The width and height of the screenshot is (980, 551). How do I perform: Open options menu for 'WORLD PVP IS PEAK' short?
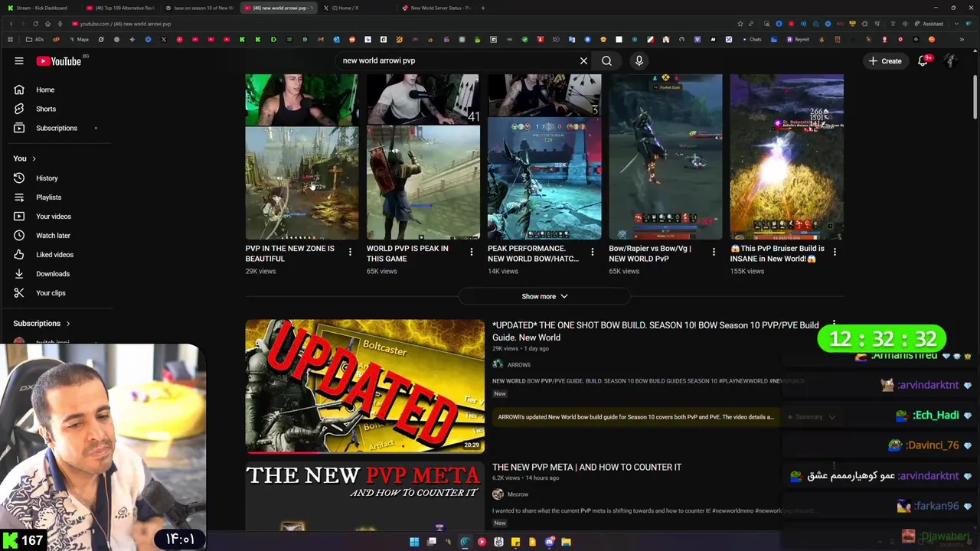(471, 252)
